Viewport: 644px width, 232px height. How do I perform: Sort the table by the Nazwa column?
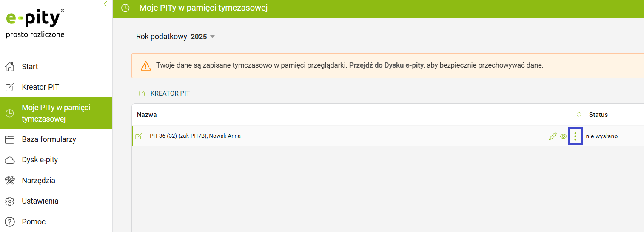578,114
